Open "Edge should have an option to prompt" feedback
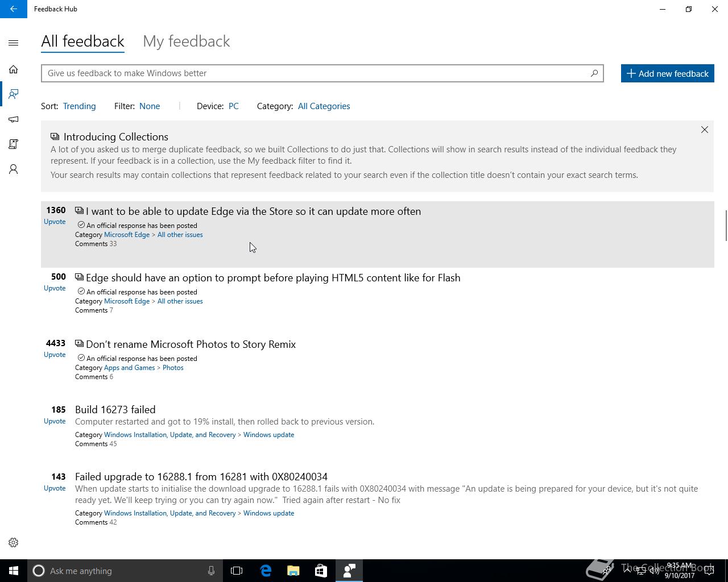The image size is (728, 582). pyautogui.click(x=273, y=278)
